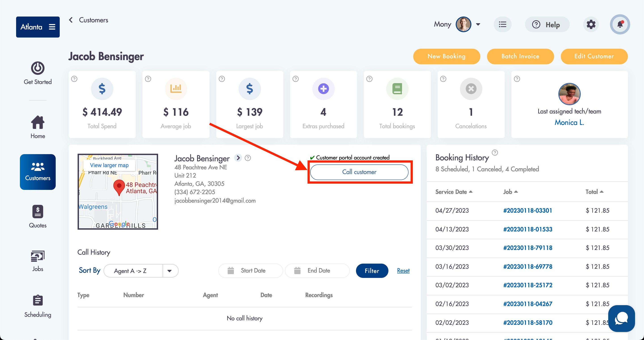Open the Sort By Agent dropdown

169,271
